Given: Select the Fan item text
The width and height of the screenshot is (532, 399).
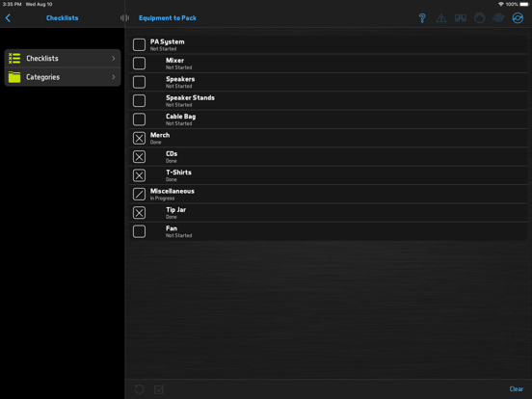Looking at the screenshot, I should (172, 228).
